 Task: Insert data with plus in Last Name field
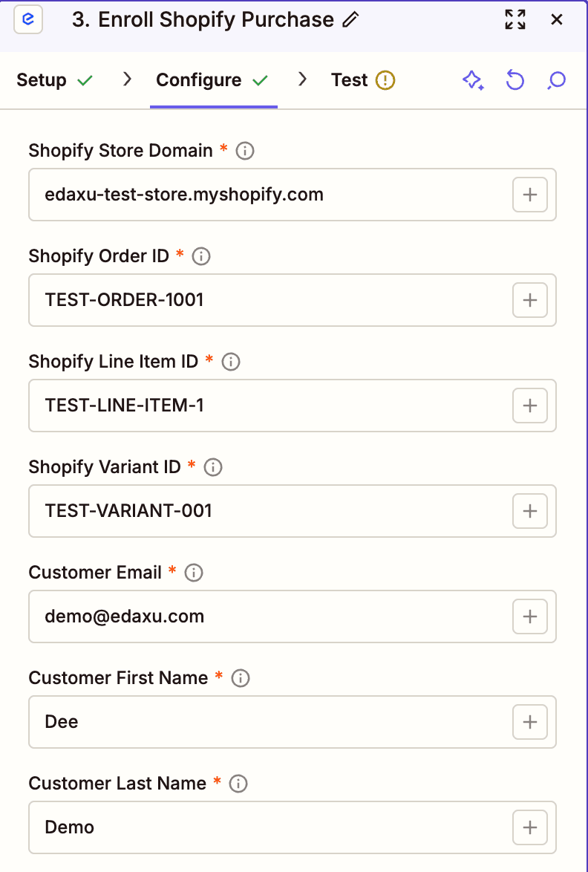[530, 827]
